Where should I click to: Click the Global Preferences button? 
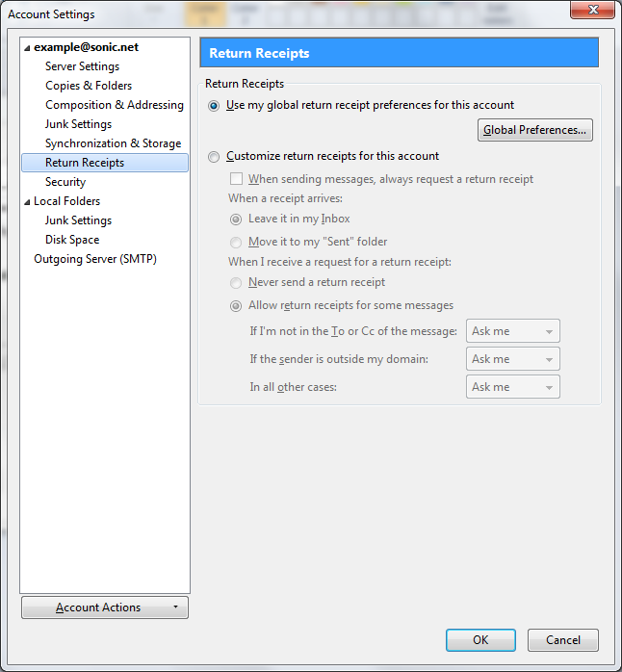click(534, 130)
